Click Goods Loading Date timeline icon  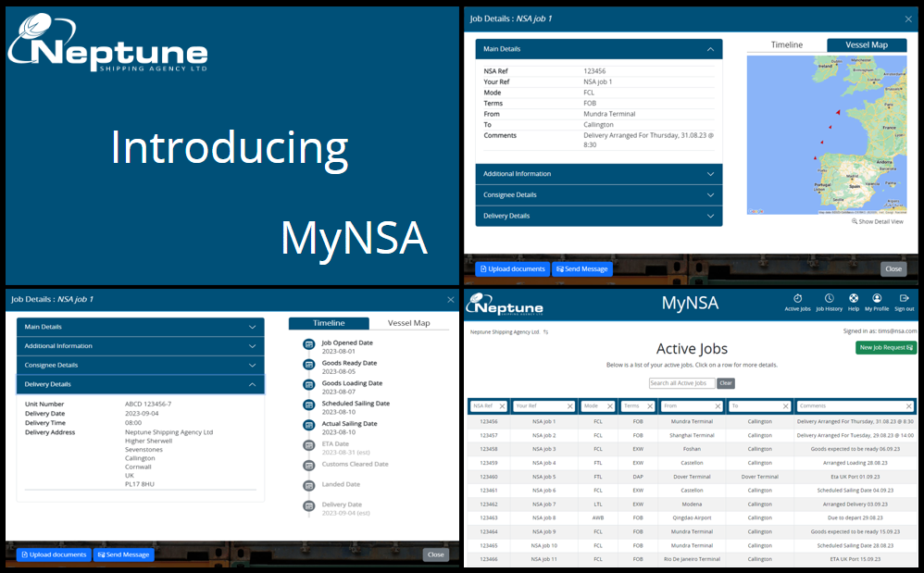coord(309,384)
